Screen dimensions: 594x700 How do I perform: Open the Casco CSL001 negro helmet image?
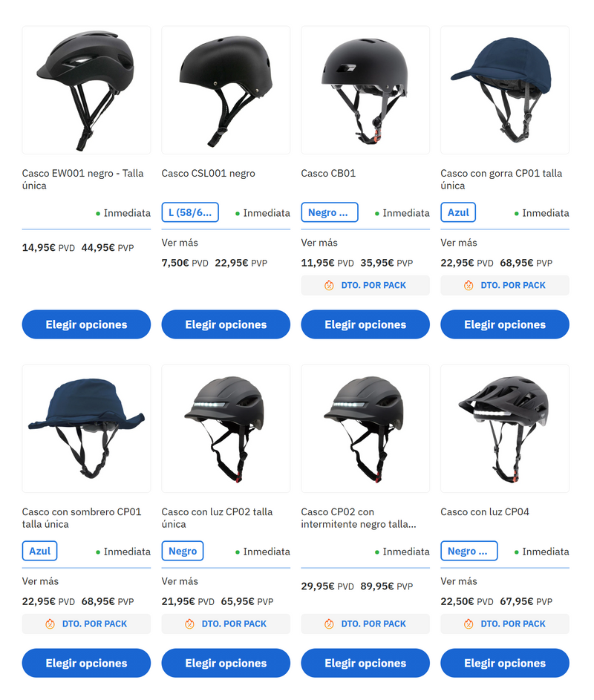pyautogui.click(x=226, y=90)
